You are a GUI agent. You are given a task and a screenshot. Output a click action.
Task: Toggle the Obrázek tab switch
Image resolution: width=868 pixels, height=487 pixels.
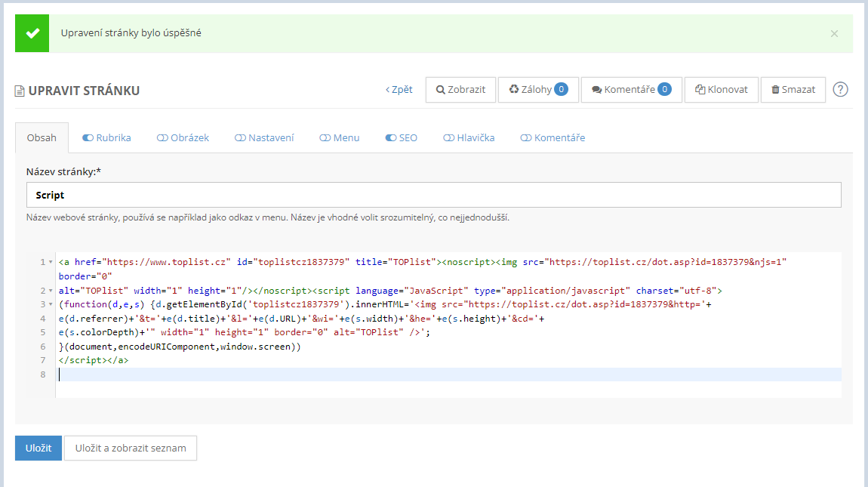(162, 138)
